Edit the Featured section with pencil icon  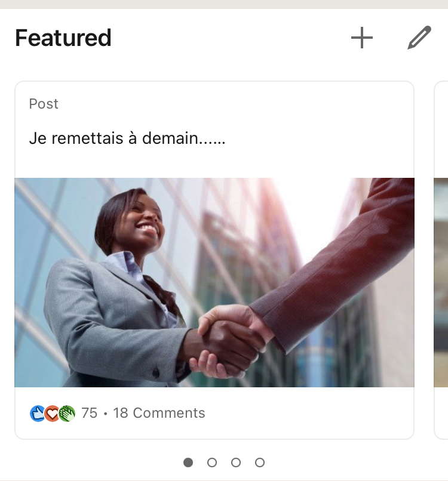(x=419, y=38)
